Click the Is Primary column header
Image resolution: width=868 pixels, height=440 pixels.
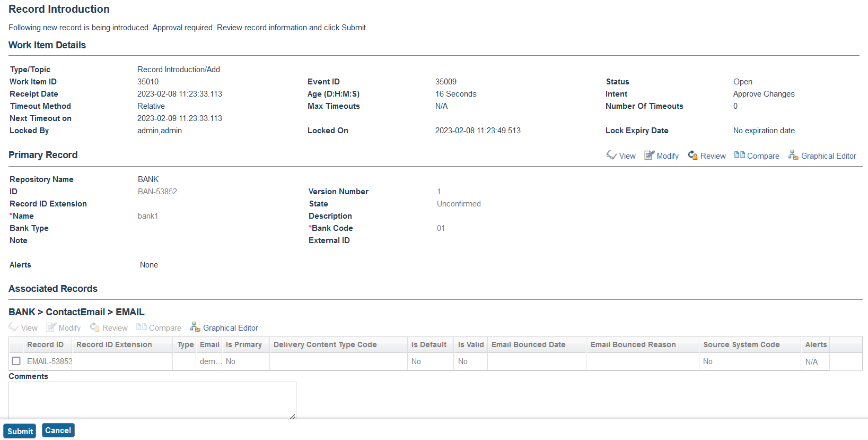coord(244,344)
